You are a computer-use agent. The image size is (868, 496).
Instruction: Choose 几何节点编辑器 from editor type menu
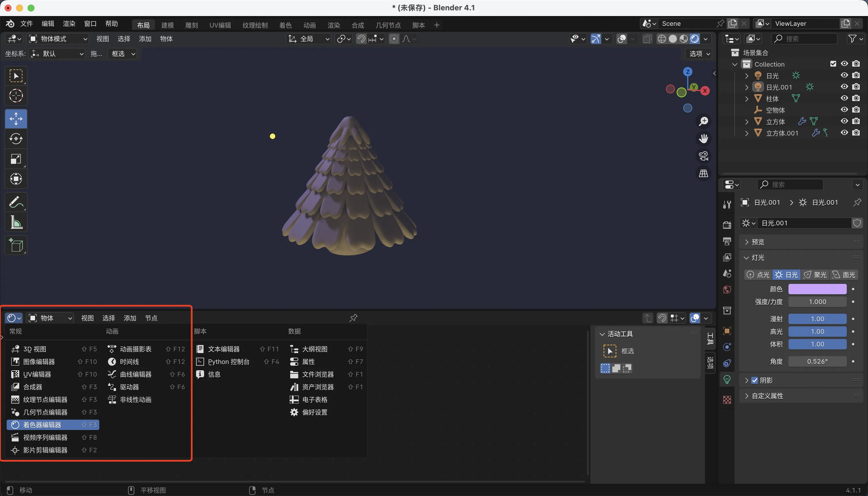click(45, 412)
